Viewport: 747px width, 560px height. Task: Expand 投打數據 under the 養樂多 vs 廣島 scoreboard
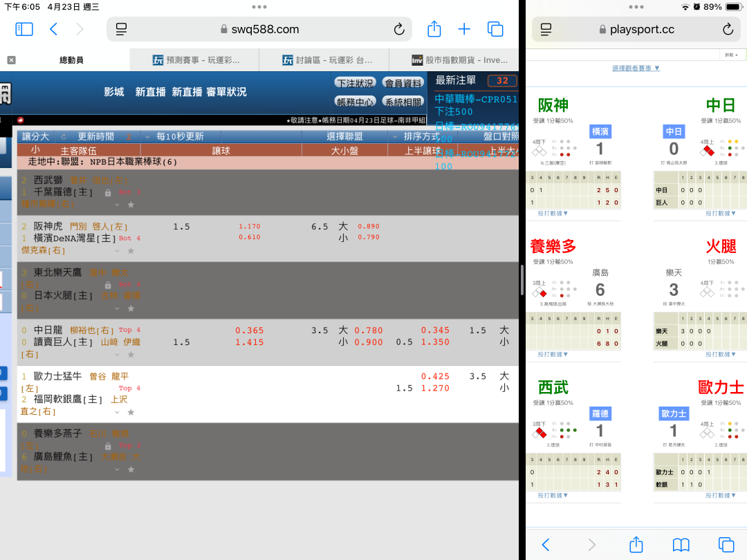(x=553, y=354)
